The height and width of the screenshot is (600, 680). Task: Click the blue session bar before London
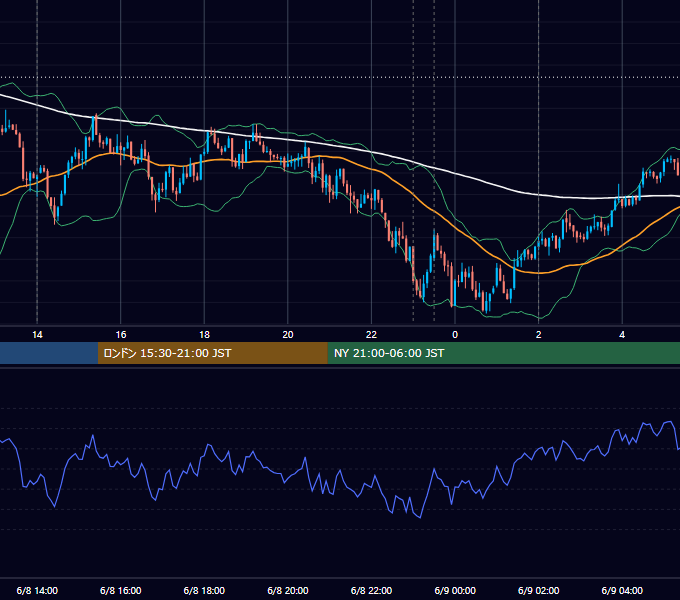(x=49, y=353)
